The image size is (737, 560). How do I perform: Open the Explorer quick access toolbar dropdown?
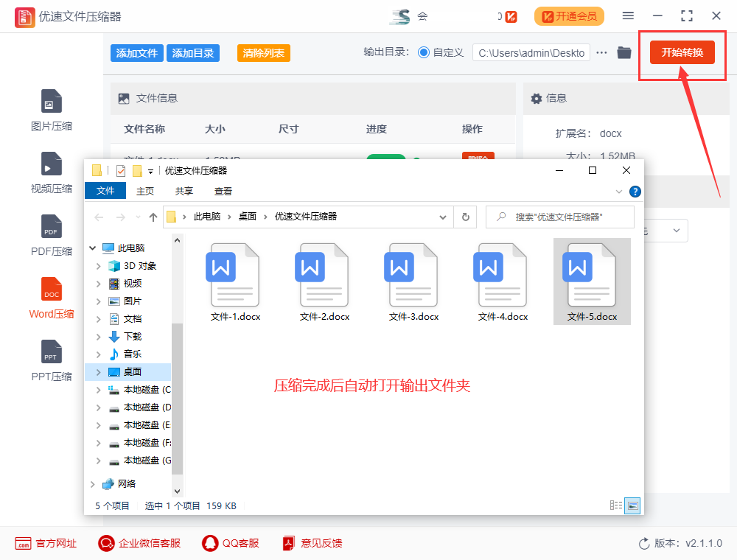pos(150,171)
